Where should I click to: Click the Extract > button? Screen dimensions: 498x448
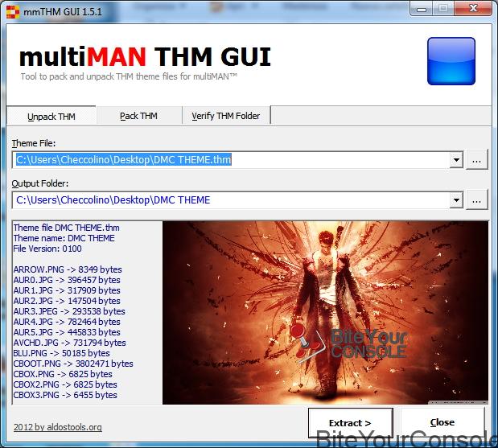click(350, 423)
